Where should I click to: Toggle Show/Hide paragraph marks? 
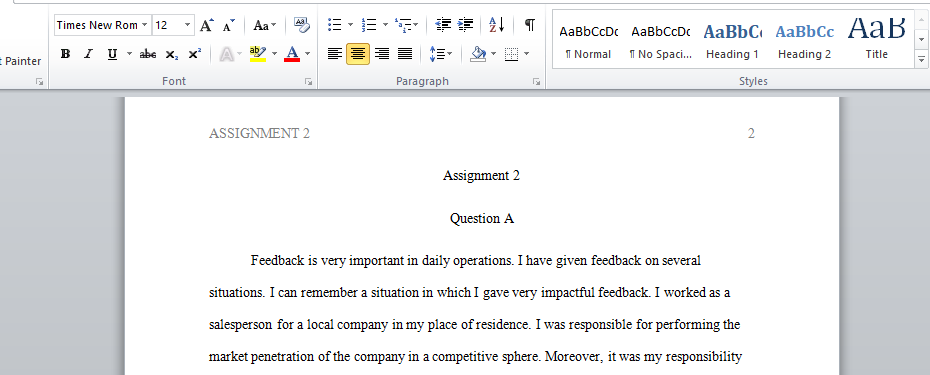(530, 25)
